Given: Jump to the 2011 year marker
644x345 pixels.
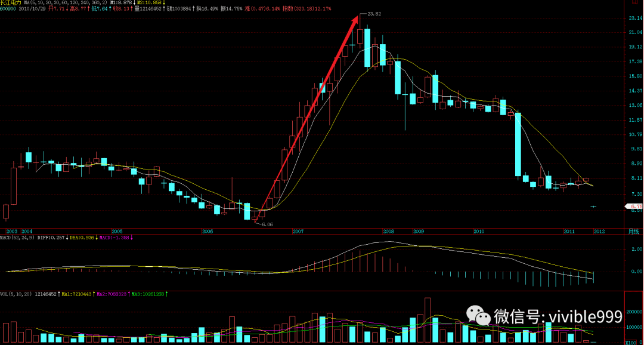Looking at the screenshot, I should 569,232.
